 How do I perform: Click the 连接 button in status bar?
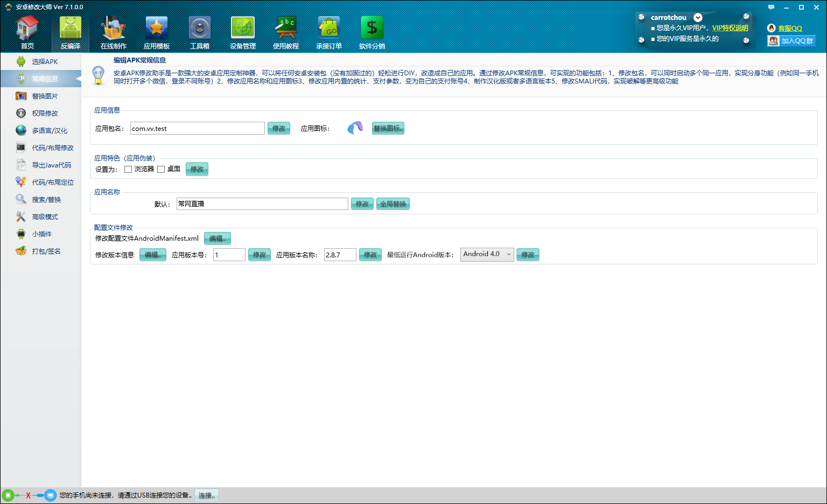(206, 495)
